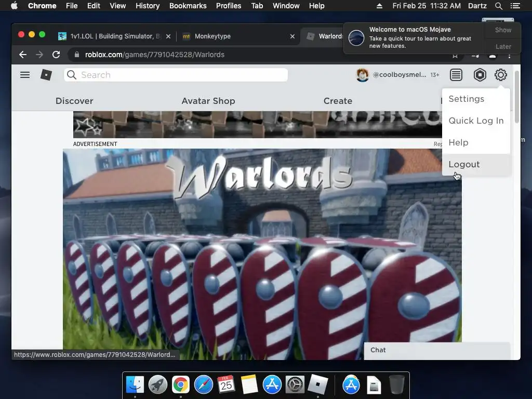Go to the Discover page
Screen dimensions: 532x399
[x=74, y=101]
